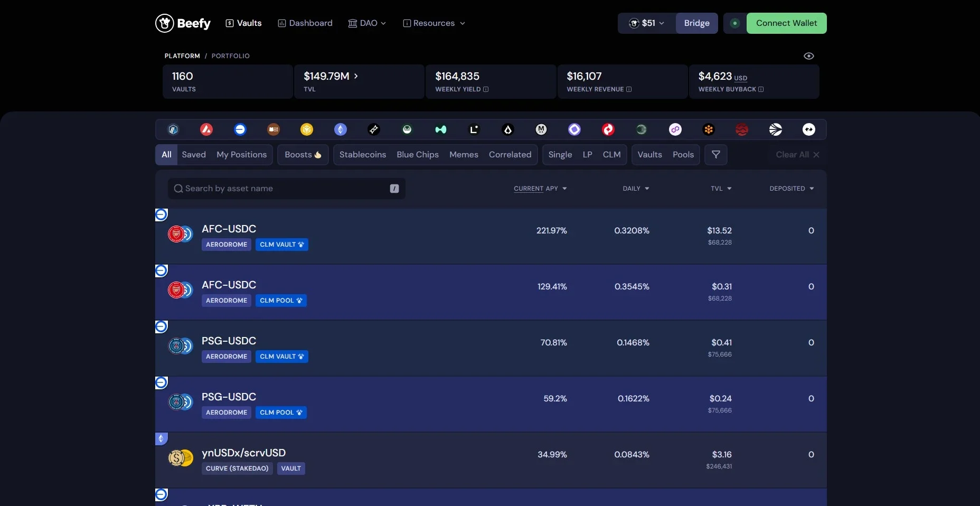Expand the $51 BIFI price dropdown

647,23
